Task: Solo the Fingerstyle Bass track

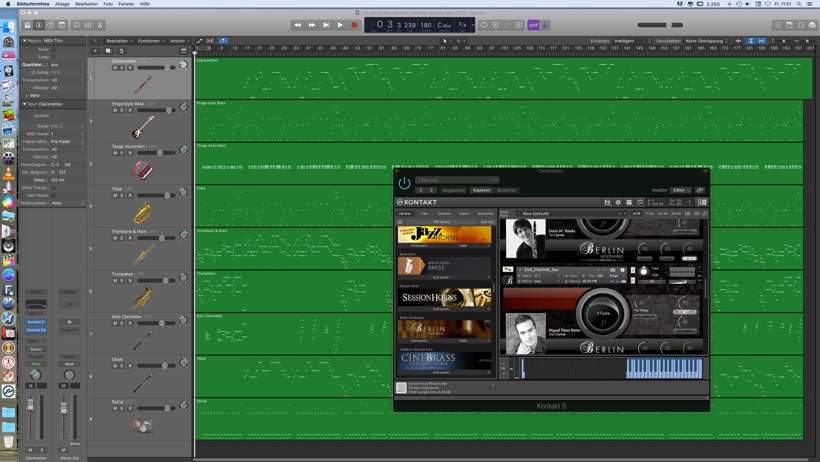Action: point(122,110)
